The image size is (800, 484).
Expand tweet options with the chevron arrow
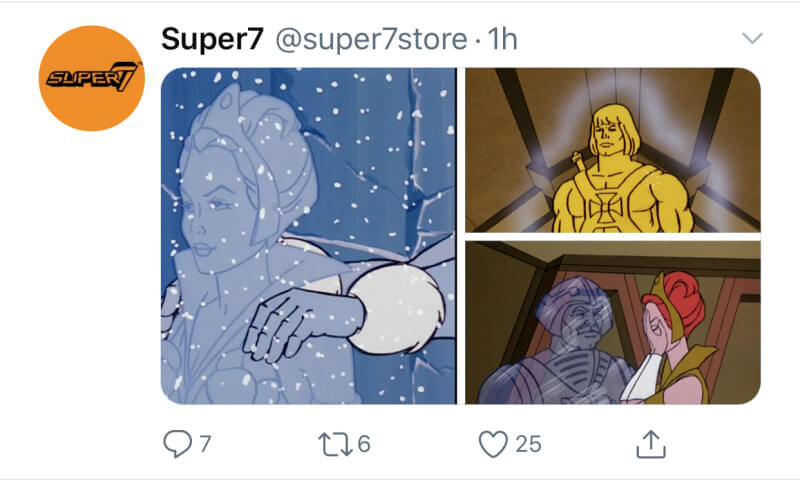tap(752, 38)
